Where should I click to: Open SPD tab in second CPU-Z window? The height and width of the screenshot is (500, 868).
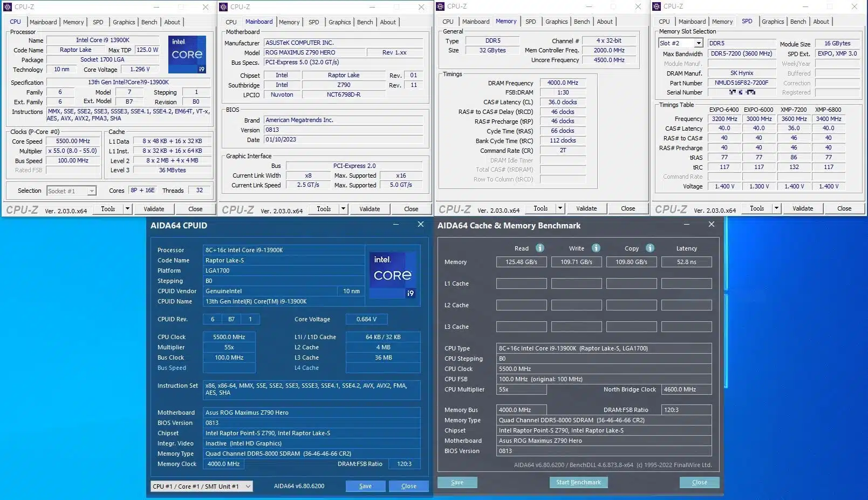[x=314, y=22]
